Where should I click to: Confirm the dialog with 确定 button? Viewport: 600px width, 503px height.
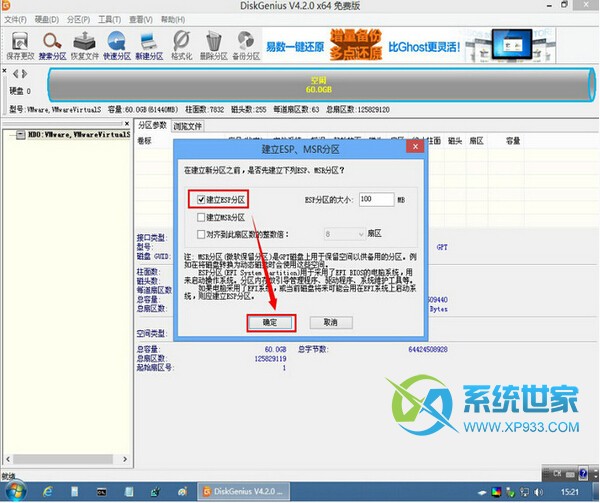click(271, 323)
